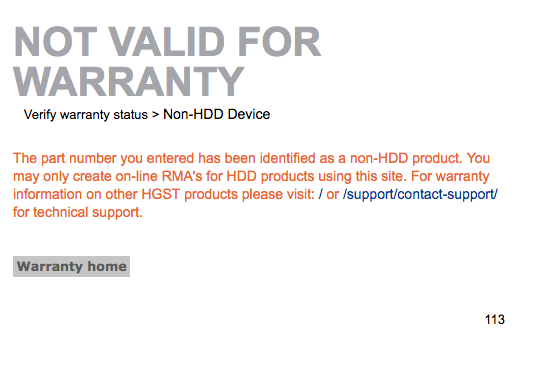Click the breadcrumb '>' separator

coord(156,115)
